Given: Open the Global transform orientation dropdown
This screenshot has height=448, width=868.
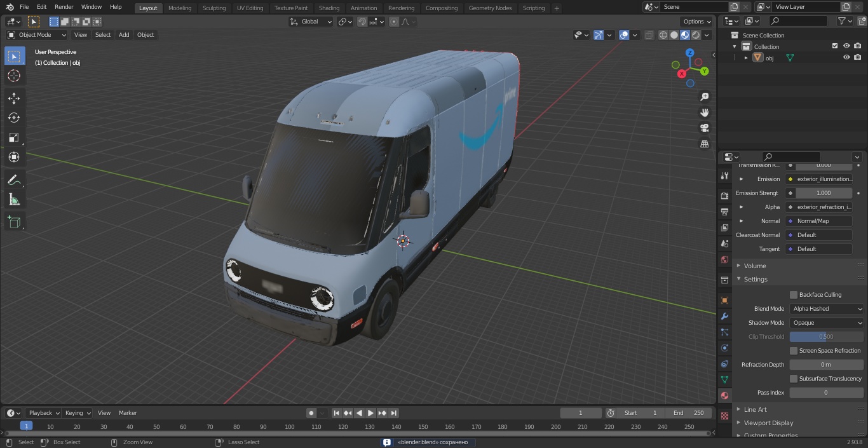Looking at the screenshot, I should [x=311, y=22].
